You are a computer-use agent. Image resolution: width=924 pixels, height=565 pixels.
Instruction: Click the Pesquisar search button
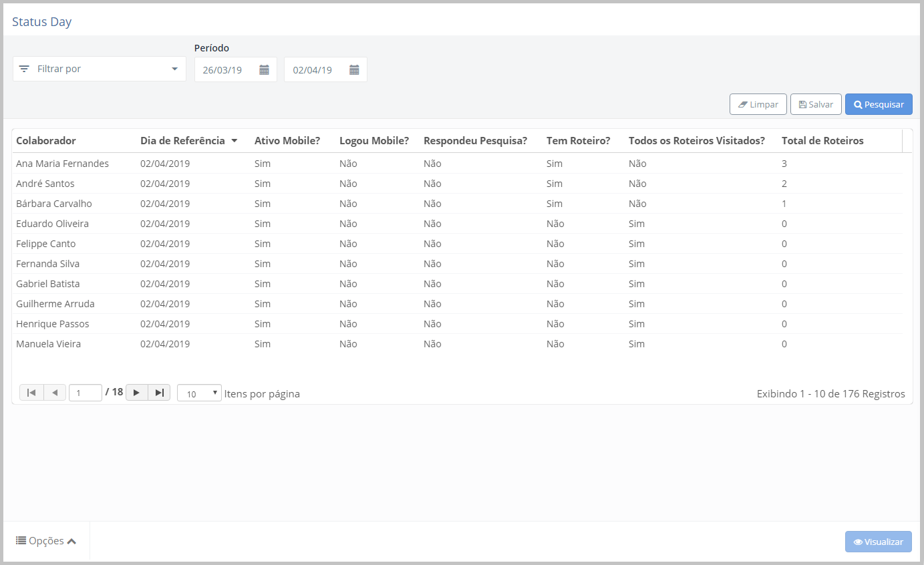pyautogui.click(x=879, y=104)
